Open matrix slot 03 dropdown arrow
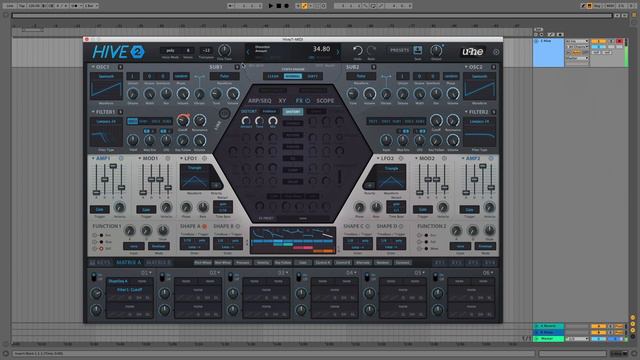The width and height of the screenshot is (640, 360). (x=288, y=273)
